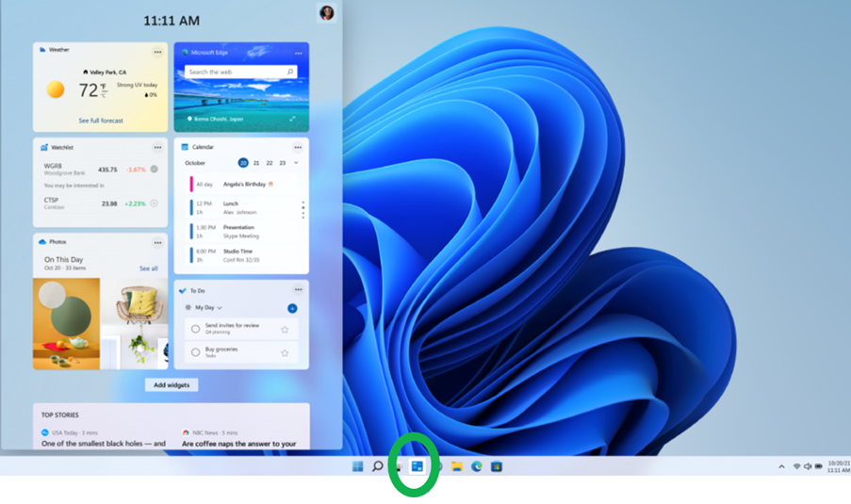Click the Search the web field
Screen dimensions: 851x504
pyautogui.click(x=241, y=72)
